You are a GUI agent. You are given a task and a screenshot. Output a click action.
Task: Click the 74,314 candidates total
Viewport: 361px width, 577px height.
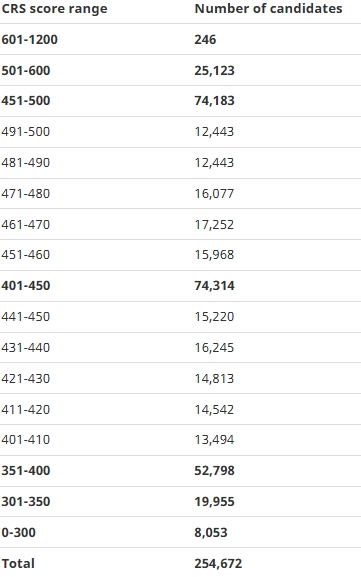coord(215,286)
